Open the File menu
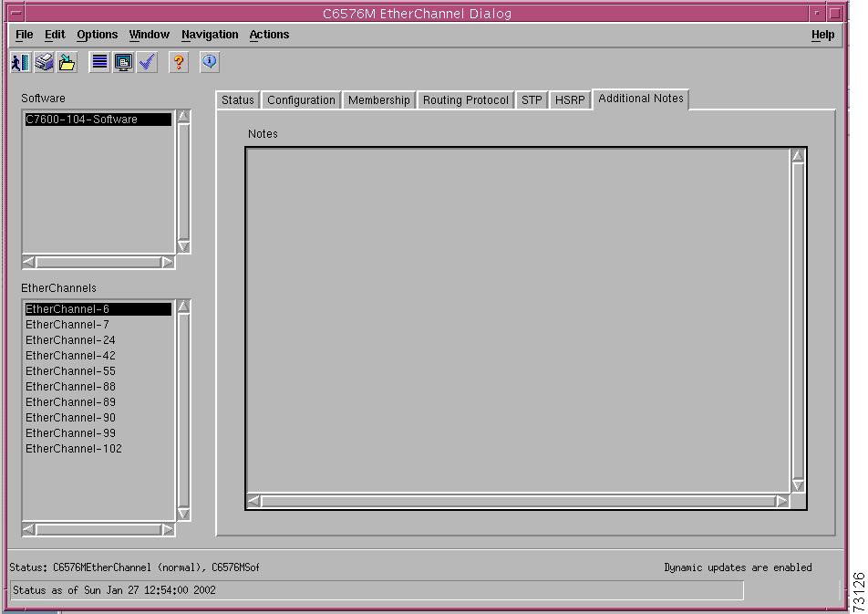This screenshot has width=868, height=614. (25, 35)
